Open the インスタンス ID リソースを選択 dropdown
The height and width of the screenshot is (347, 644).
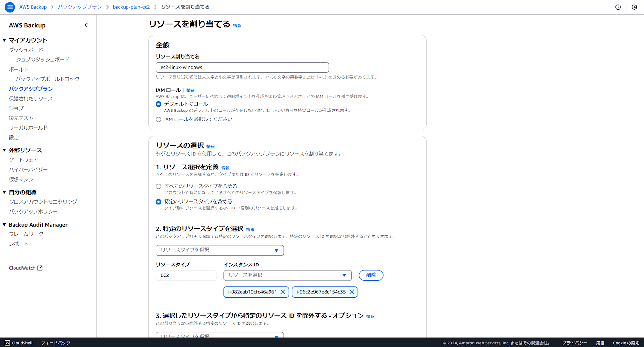tap(287, 275)
